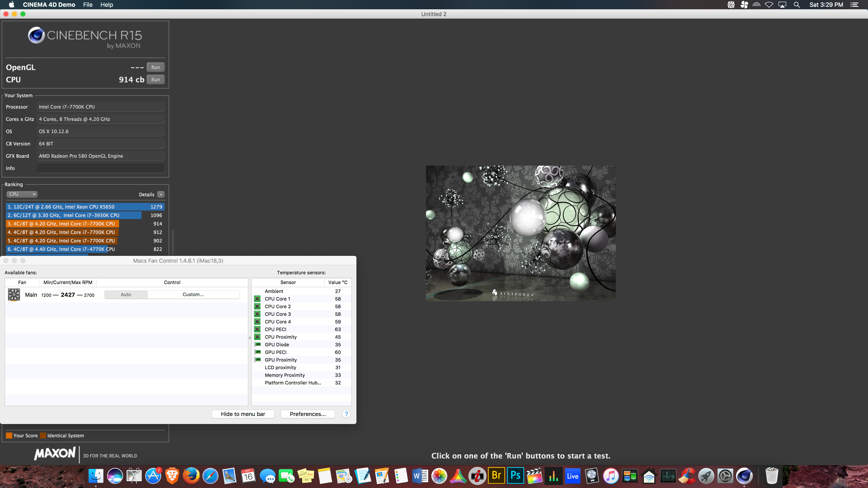This screenshot has height=488, width=868.
Task: Click the GFX Board field AMD Radeon Pro 580
Action: pos(100,156)
